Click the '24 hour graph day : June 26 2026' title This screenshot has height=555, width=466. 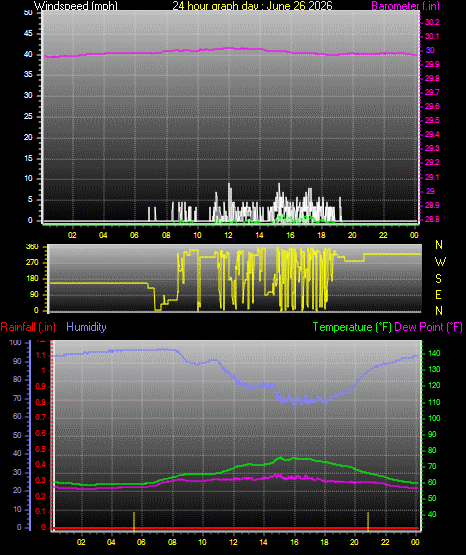click(252, 5)
